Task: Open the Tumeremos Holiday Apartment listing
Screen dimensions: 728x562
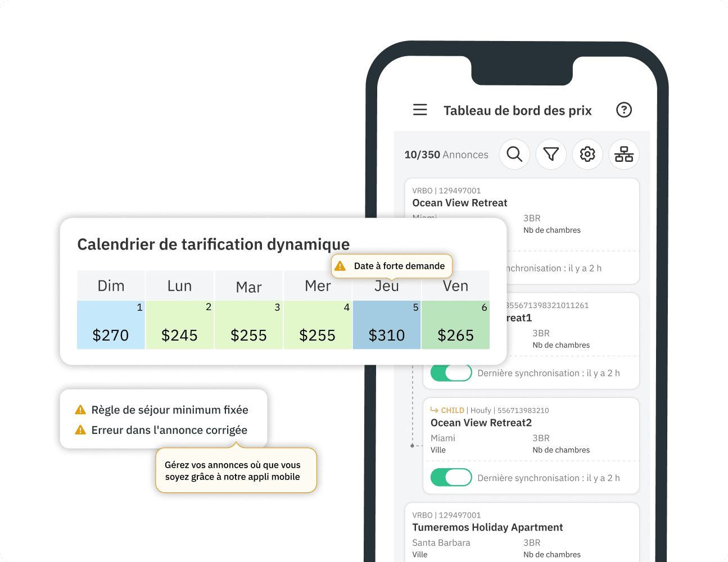Action: pos(487,527)
